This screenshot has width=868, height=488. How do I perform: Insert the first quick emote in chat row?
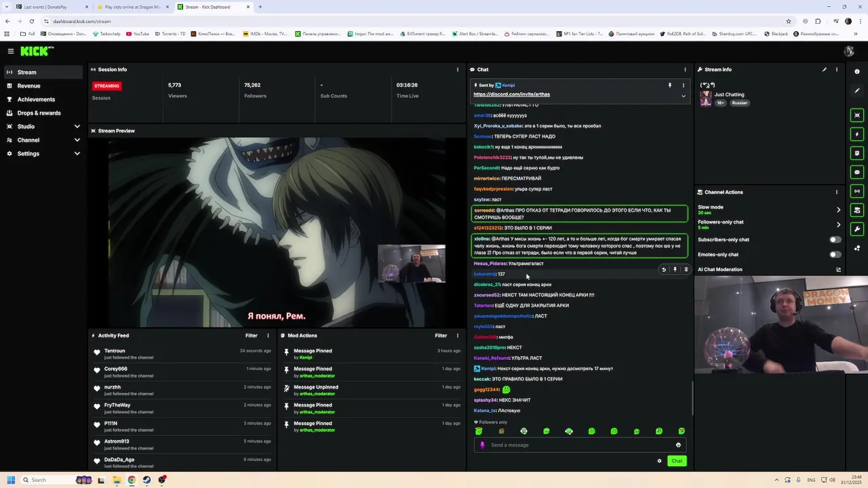tap(479, 431)
